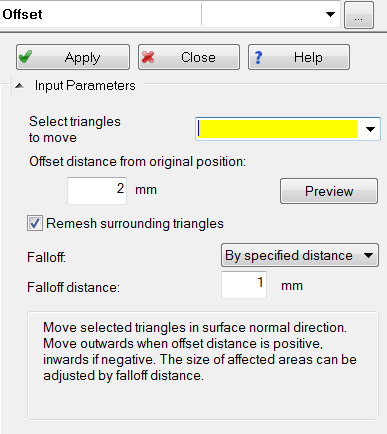Toggle Remesh surrounding triangles checkbox
The image size is (387, 434).
(35, 223)
